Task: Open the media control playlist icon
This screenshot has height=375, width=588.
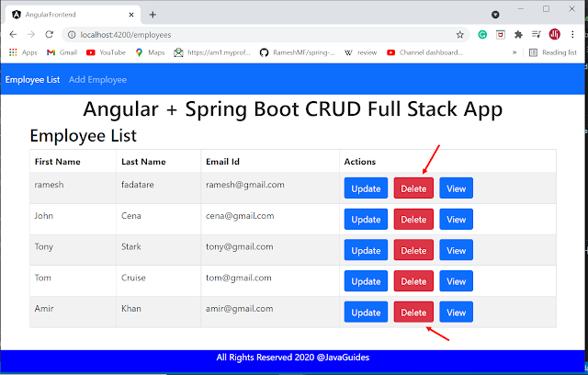Action: 537,35
